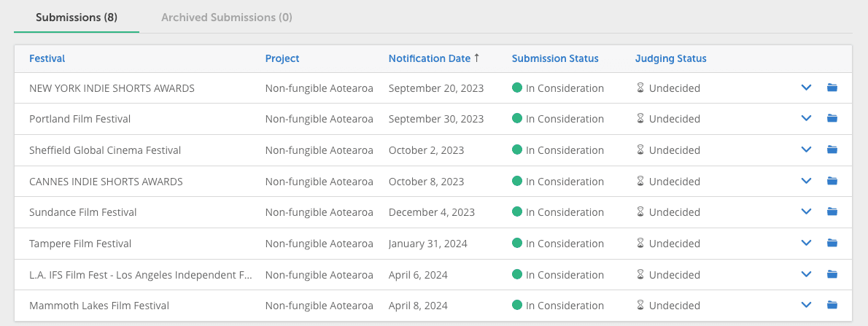Open folder icon for Mammoth Lakes Film Festival
This screenshot has width=868, height=326.
click(x=832, y=305)
